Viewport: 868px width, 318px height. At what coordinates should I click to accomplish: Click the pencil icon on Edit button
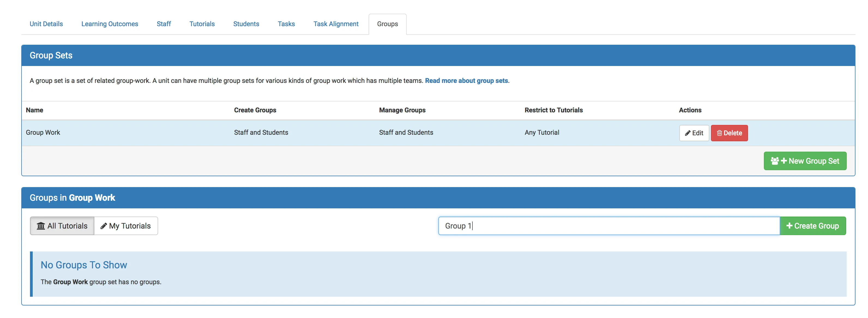coord(688,133)
